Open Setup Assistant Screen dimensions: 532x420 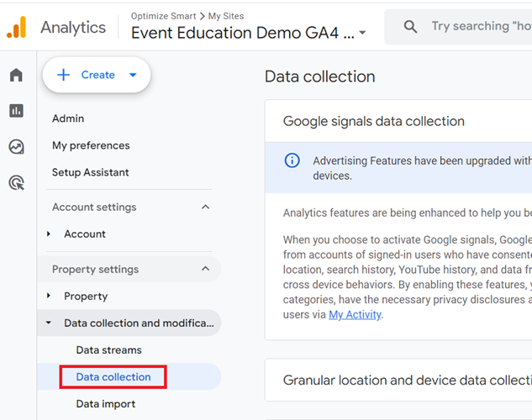90,172
